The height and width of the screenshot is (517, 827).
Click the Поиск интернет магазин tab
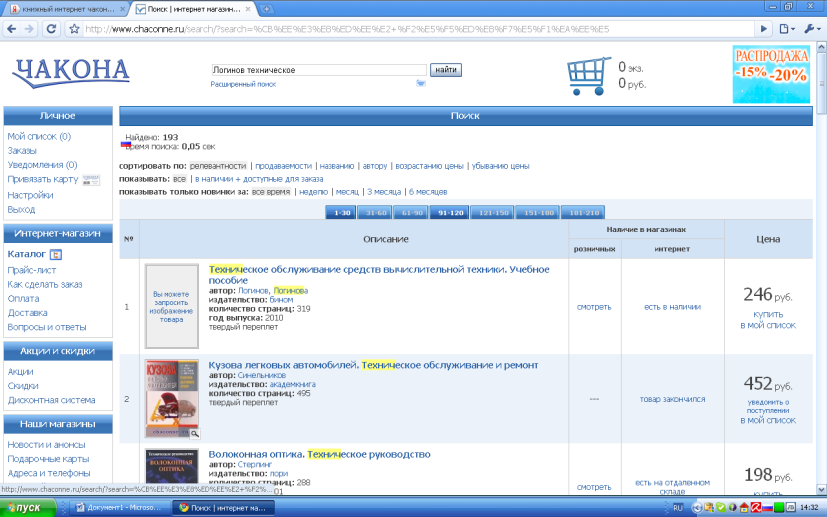193,9
